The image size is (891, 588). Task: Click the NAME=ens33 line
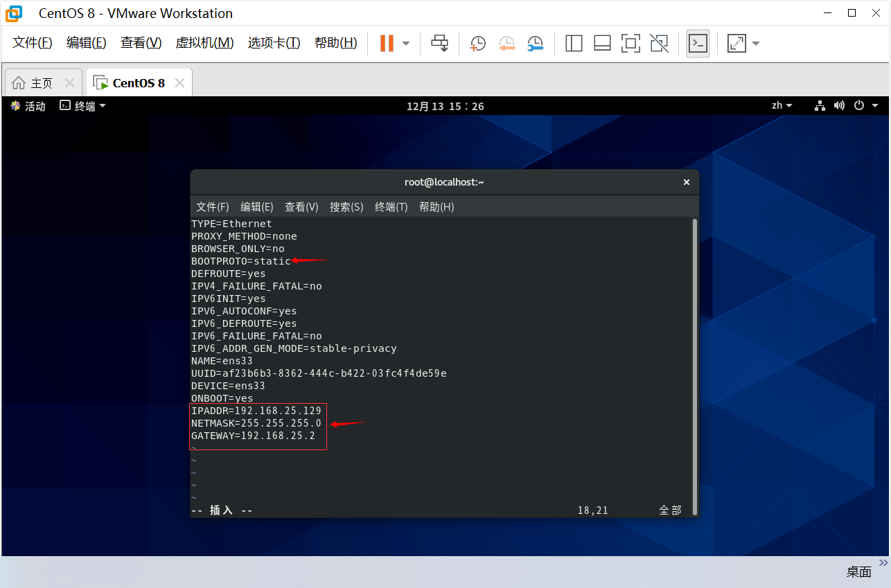click(222, 361)
